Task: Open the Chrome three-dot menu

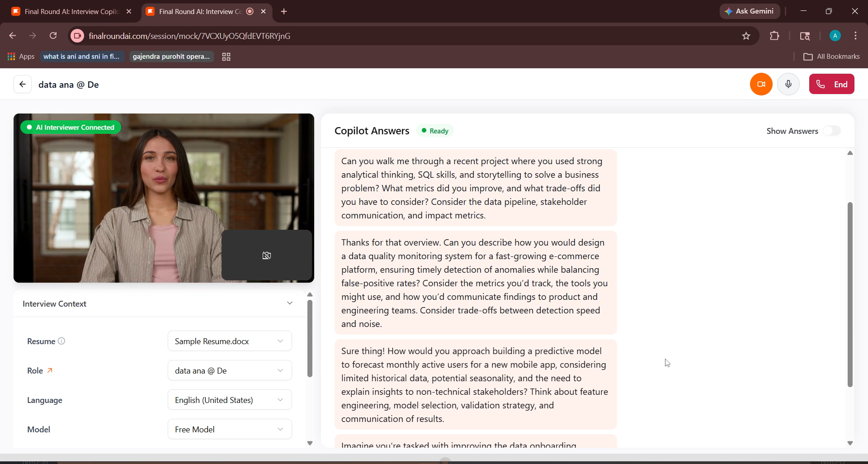Action: (x=856, y=36)
